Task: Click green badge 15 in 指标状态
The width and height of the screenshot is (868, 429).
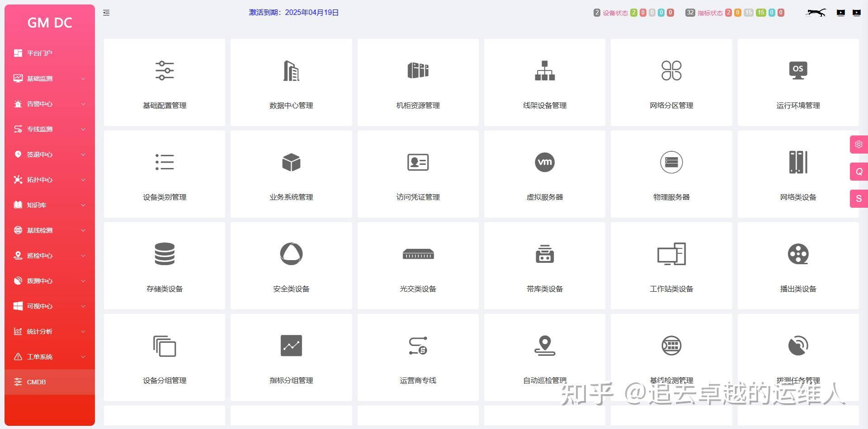Action: coord(761,13)
